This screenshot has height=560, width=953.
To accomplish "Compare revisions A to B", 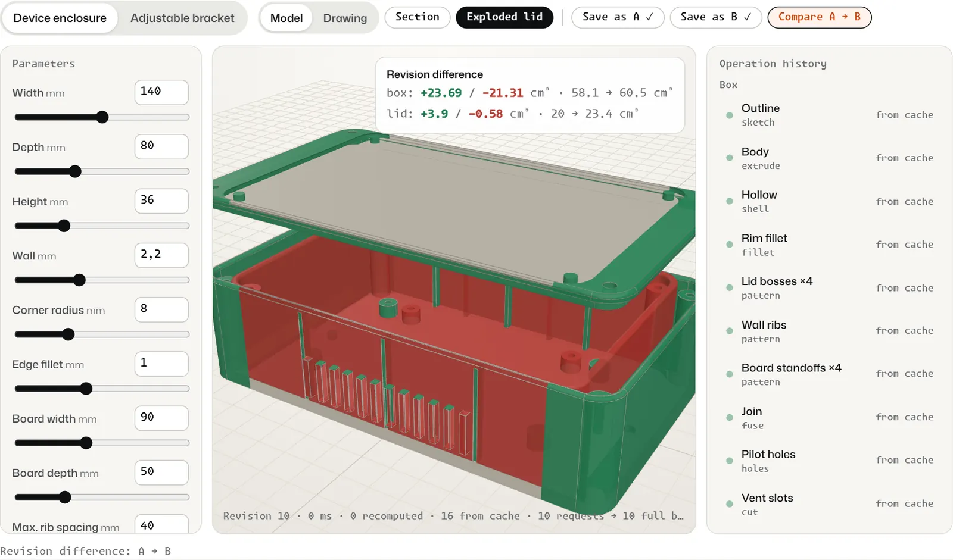I will (820, 17).
